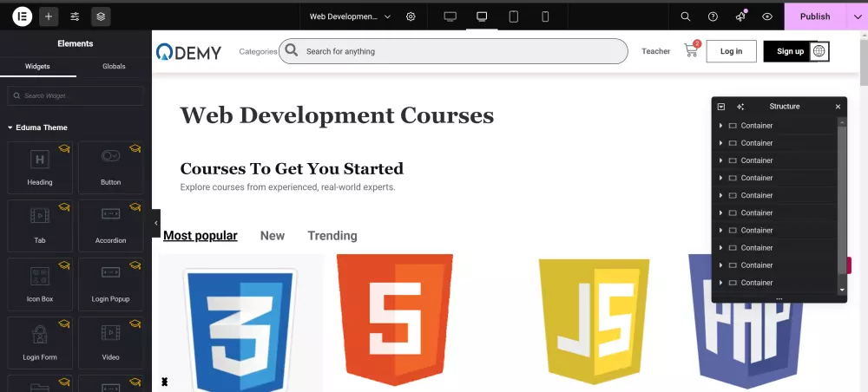Click the Search for anything field
Image resolution: width=868 pixels, height=392 pixels.
tap(453, 51)
